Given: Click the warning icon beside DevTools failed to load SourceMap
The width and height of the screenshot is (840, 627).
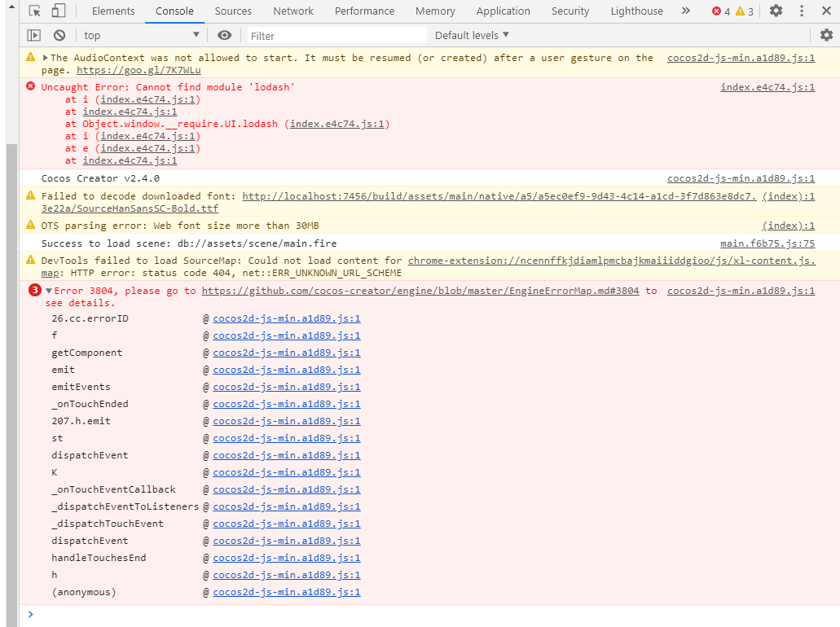Looking at the screenshot, I should (x=31, y=260).
